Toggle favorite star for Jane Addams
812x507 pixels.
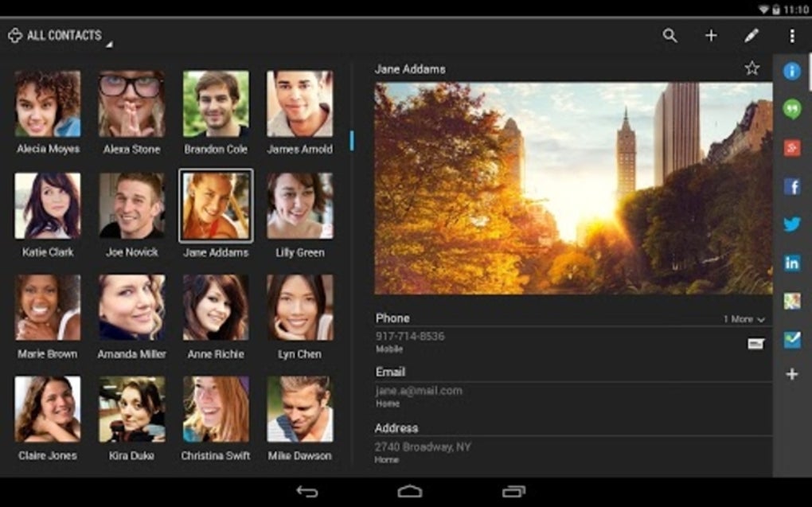[752, 68]
